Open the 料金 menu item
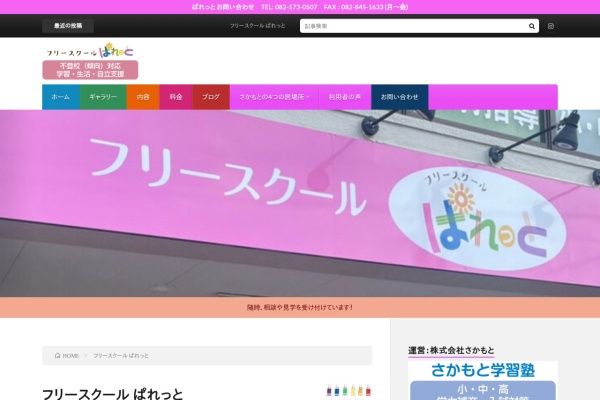Screen dimensions: 600x400 point(176,97)
